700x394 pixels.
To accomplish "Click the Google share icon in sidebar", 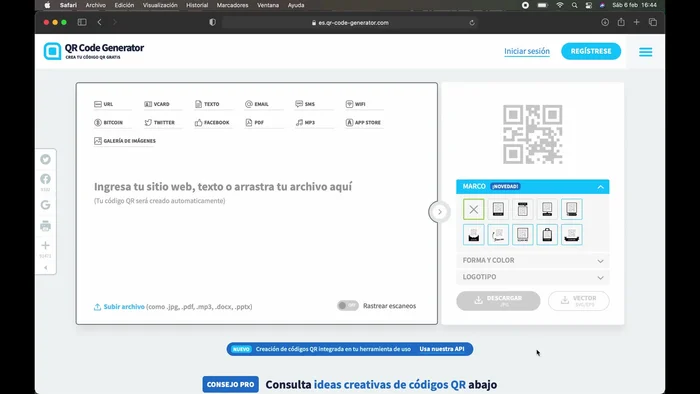I will 45,205.
